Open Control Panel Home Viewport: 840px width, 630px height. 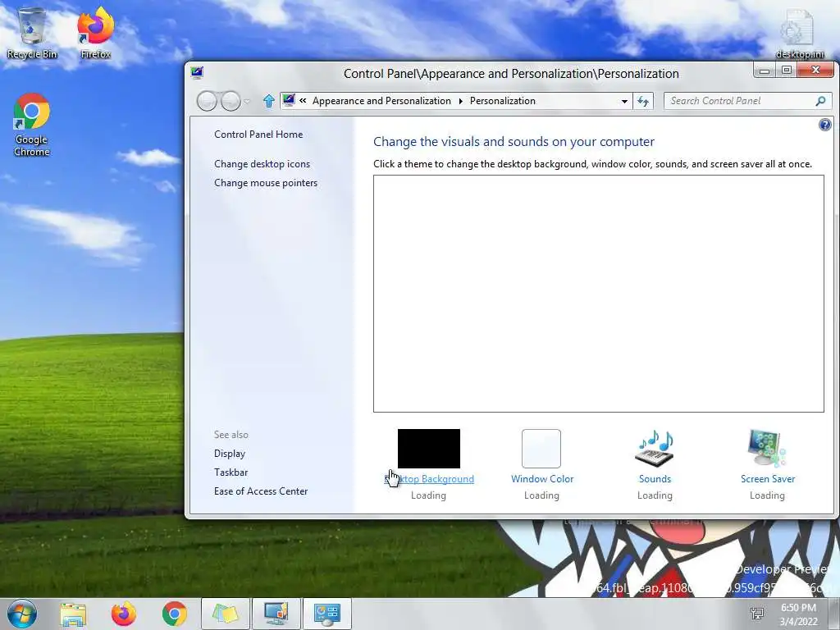click(258, 135)
